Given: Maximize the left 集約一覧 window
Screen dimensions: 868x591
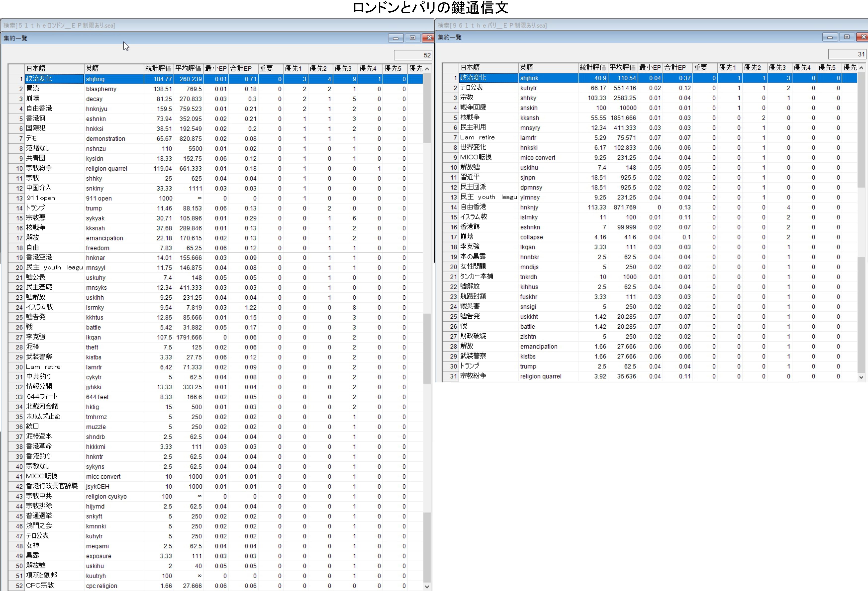Looking at the screenshot, I should coord(412,38).
